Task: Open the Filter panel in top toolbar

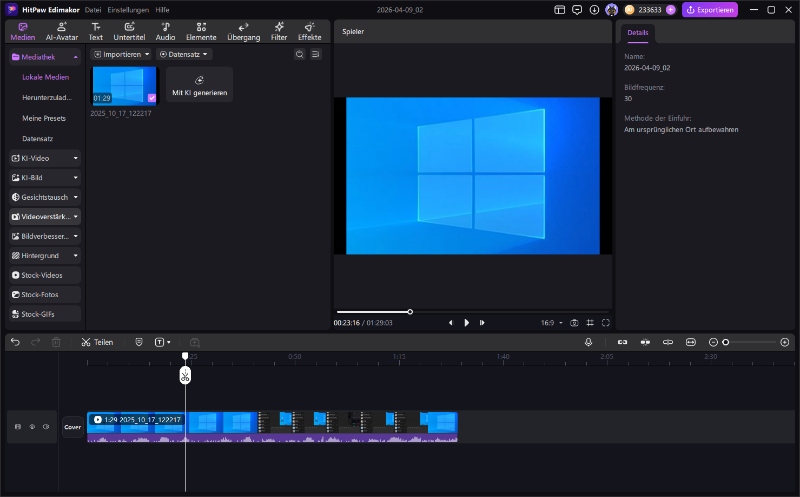Action: click(279, 31)
